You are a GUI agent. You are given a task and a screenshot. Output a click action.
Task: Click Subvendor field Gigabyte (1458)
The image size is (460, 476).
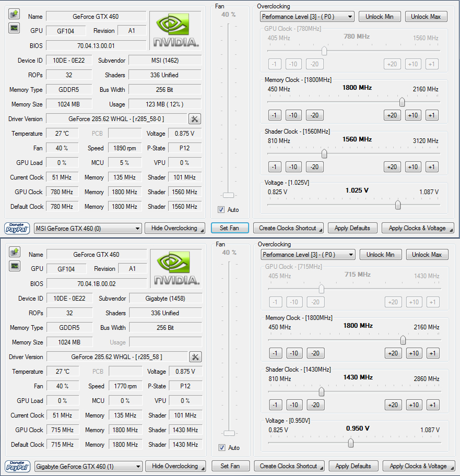point(166,299)
